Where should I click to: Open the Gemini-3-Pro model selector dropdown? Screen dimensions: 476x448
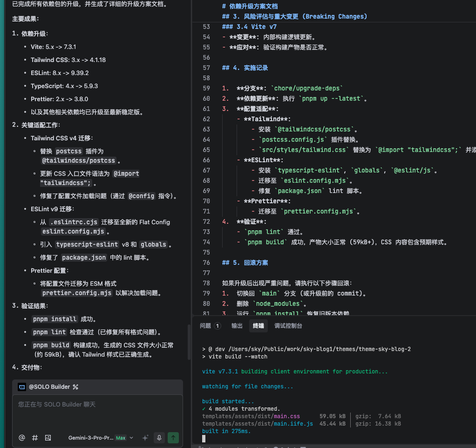tap(101, 438)
